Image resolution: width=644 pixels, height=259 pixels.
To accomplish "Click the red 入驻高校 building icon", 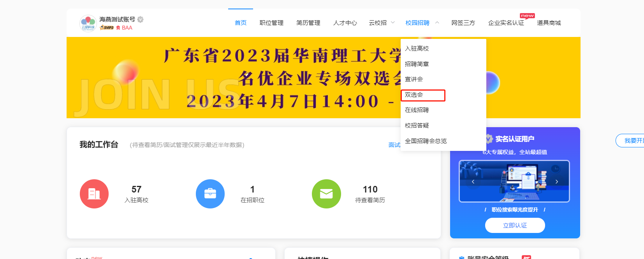I will pyautogui.click(x=94, y=194).
